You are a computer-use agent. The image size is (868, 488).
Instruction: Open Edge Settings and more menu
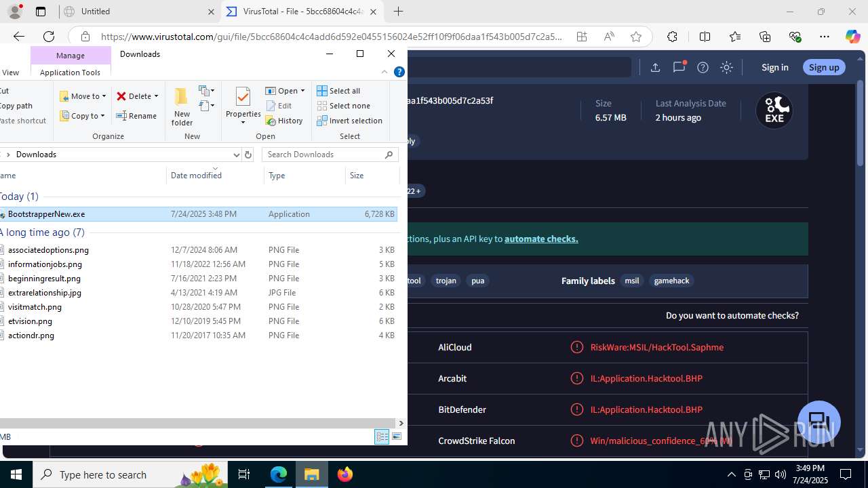coord(824,37)
